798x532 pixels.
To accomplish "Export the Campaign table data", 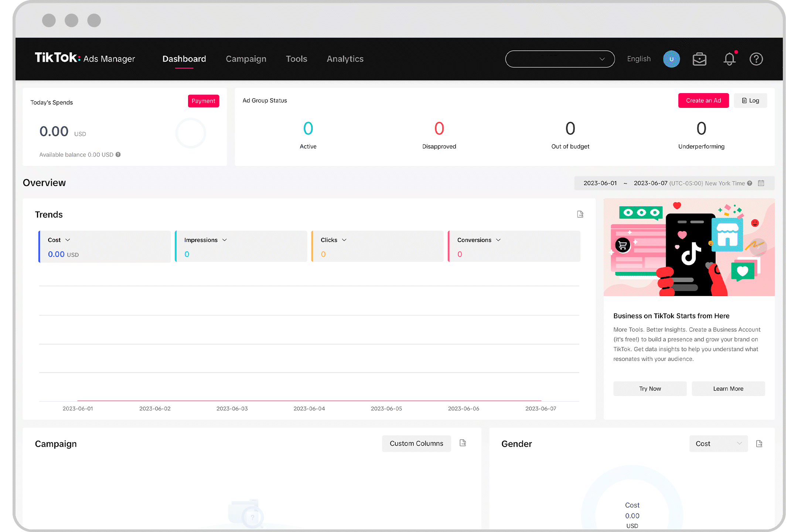I will 463,443.
